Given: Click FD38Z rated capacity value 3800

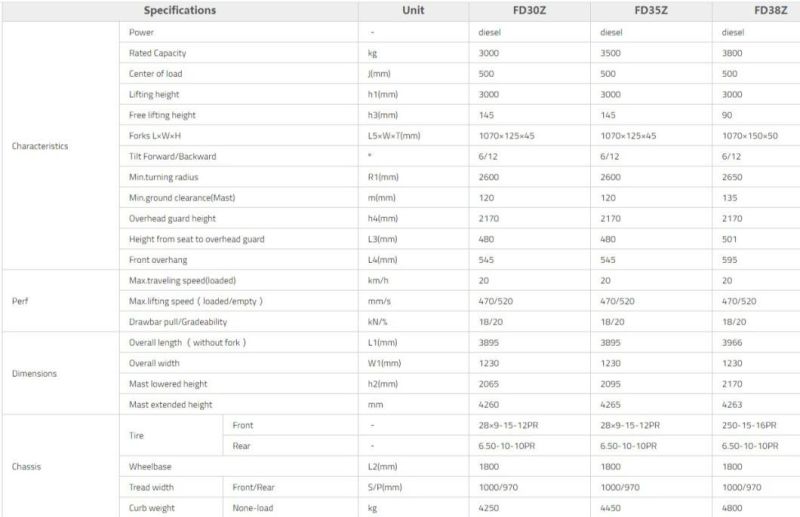Looking at the screenshot, I should [732, 53].
